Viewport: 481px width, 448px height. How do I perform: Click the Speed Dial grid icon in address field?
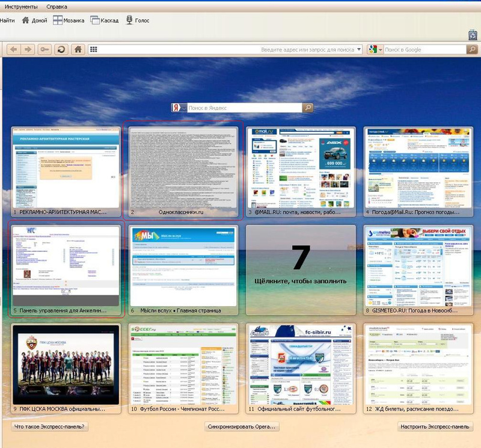94,49
